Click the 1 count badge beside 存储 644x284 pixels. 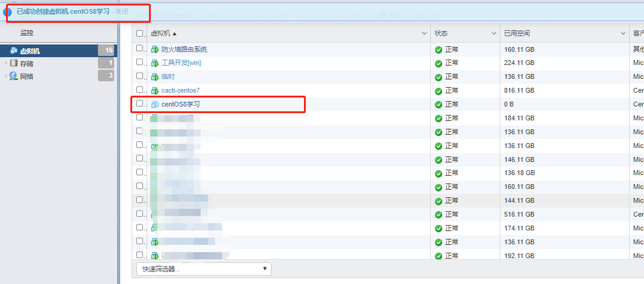click(x=106, y=63)
